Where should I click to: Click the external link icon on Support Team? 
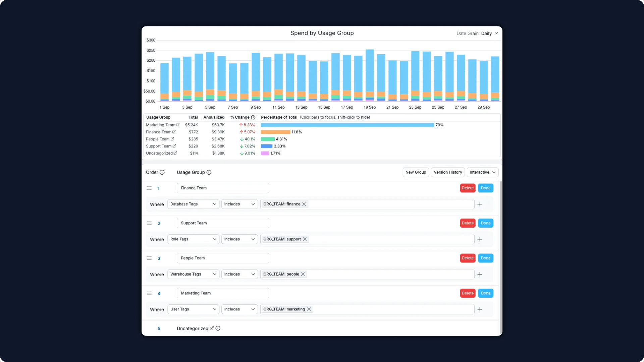tap(174, 146)
